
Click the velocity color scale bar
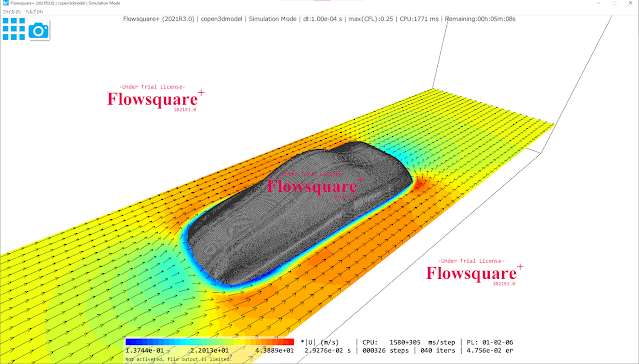point(209,342)
